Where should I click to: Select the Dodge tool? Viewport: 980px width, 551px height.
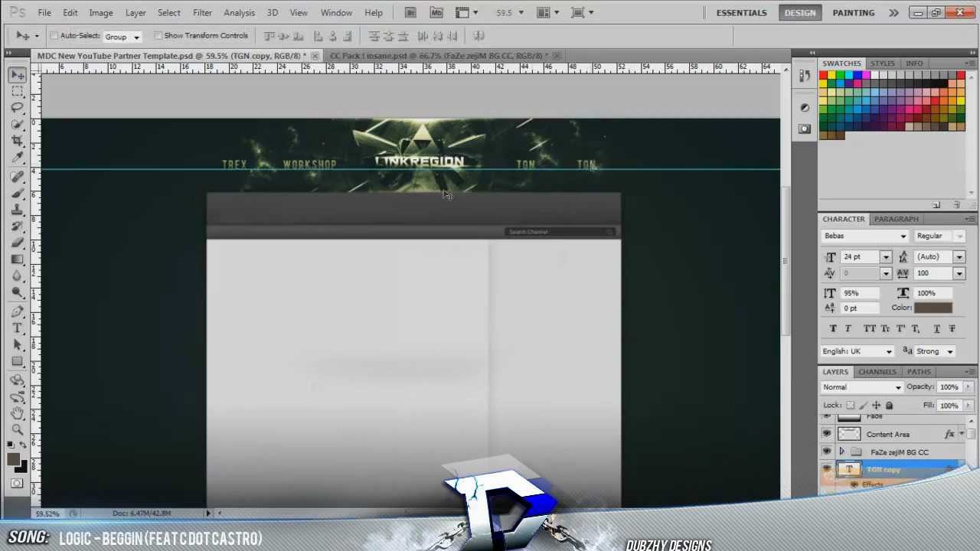[18, 292]
